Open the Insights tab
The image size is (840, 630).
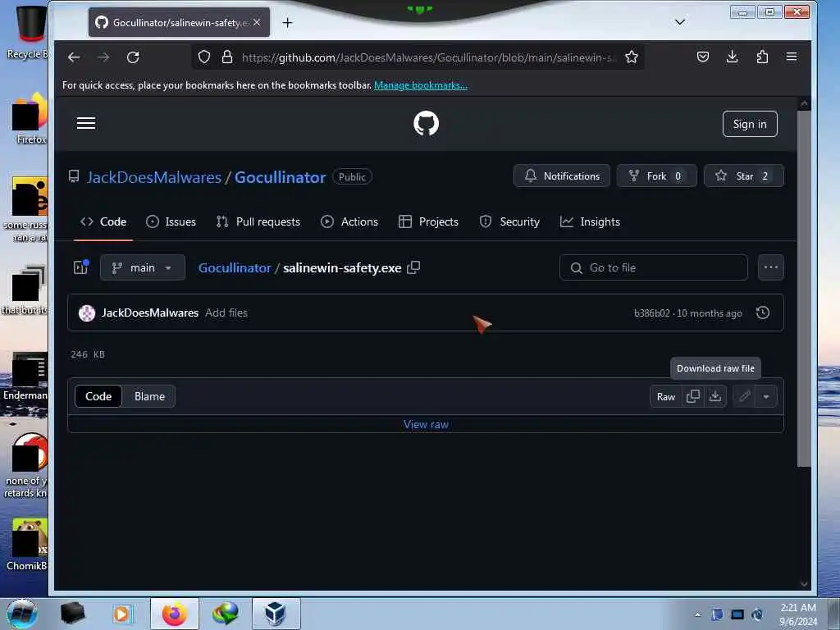coord(590,221)
